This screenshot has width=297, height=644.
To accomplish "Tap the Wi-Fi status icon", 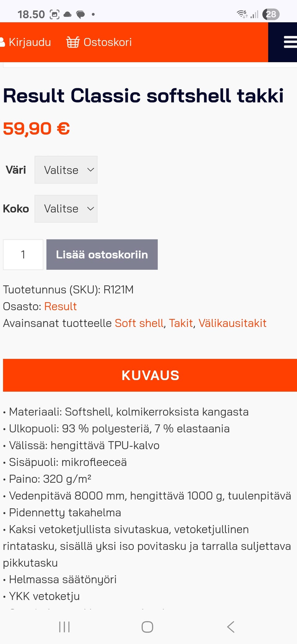I will [242, 14].
